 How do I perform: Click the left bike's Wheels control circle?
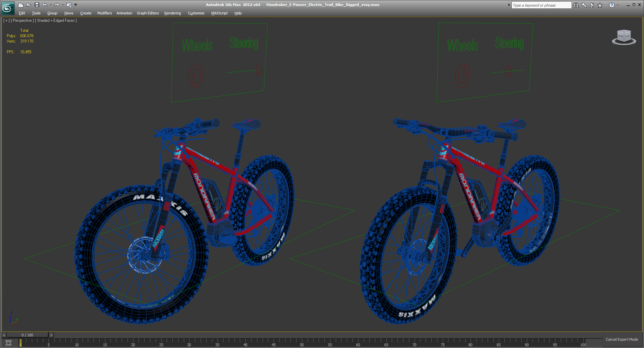coord(196,75)
